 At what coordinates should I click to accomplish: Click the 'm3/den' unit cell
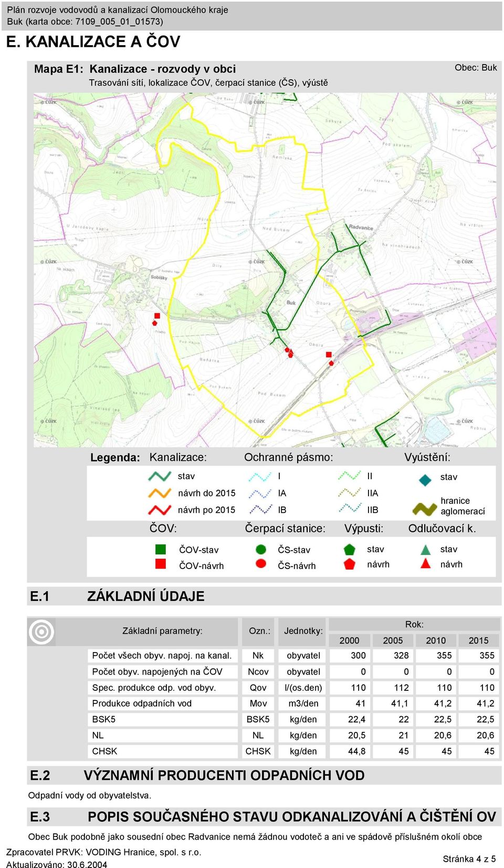(x=303, y=703)
